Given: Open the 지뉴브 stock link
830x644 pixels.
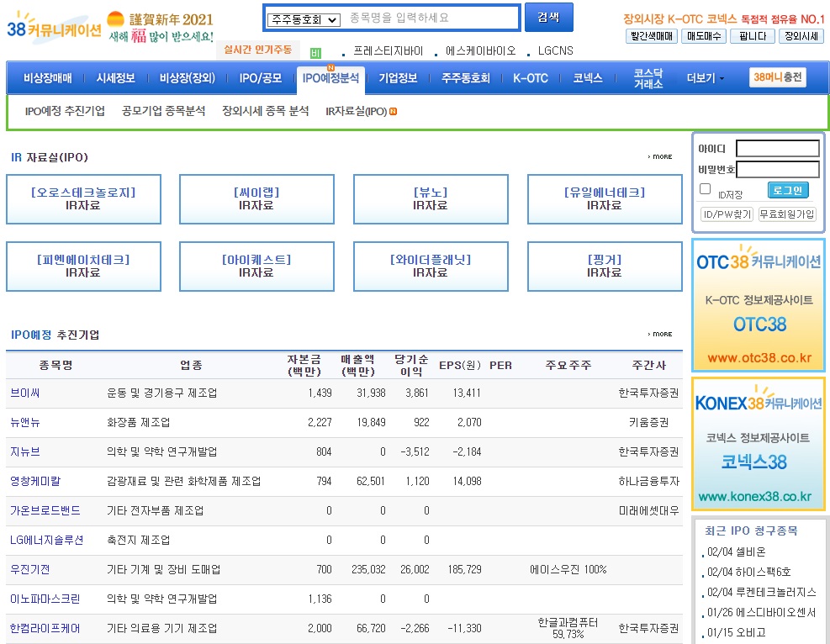Looking at the screenshot, I should [25, 452].
